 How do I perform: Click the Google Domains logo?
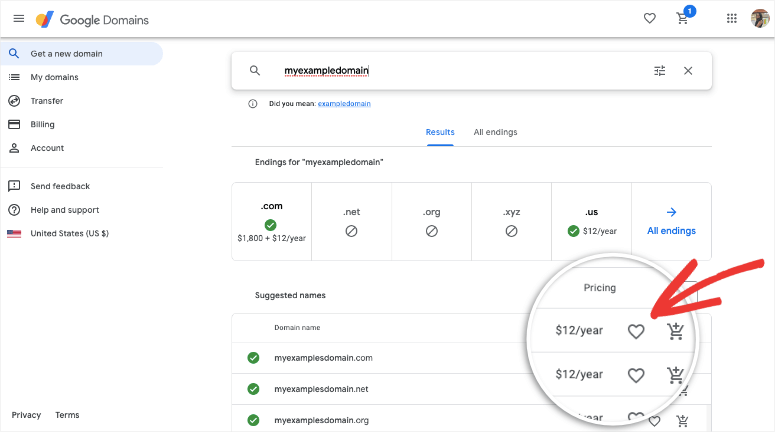92,20
